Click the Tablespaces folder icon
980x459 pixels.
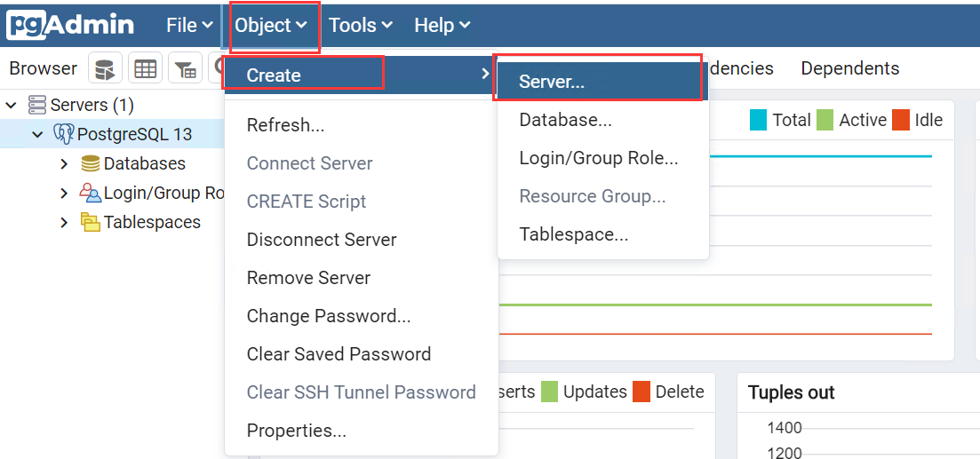click(x=91, y=222)
